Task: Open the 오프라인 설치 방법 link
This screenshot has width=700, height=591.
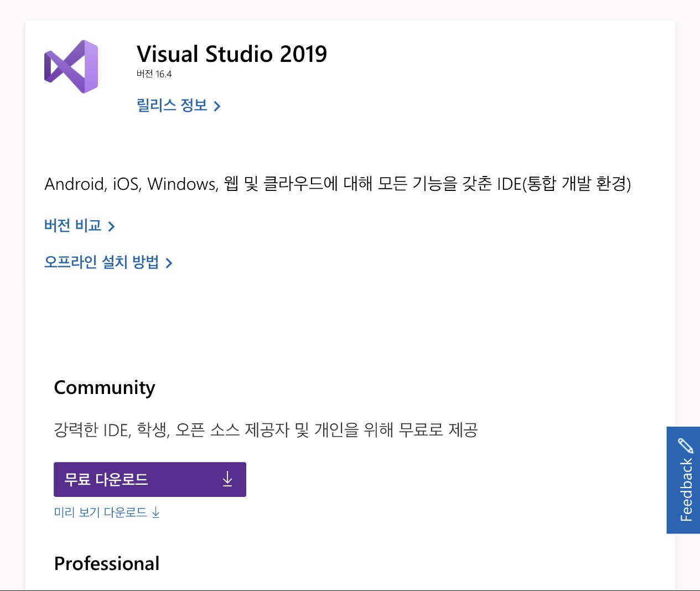Action: (x=108, y=262)
